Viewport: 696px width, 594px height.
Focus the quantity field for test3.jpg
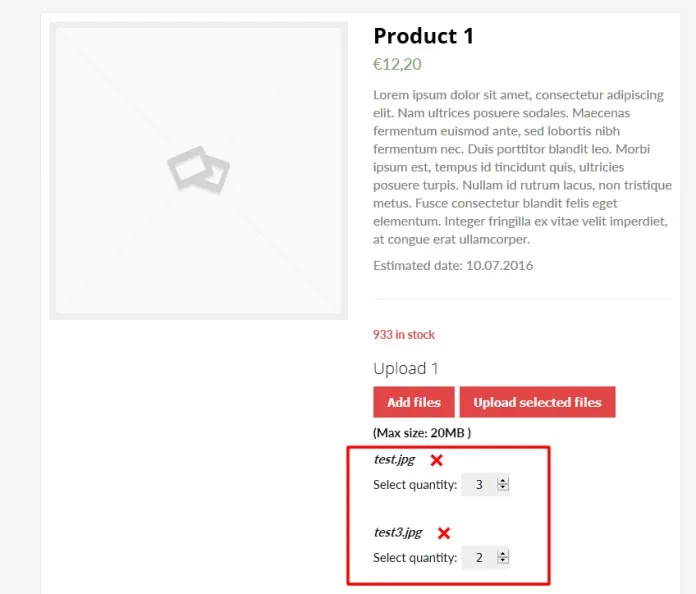tap(480, 558)
